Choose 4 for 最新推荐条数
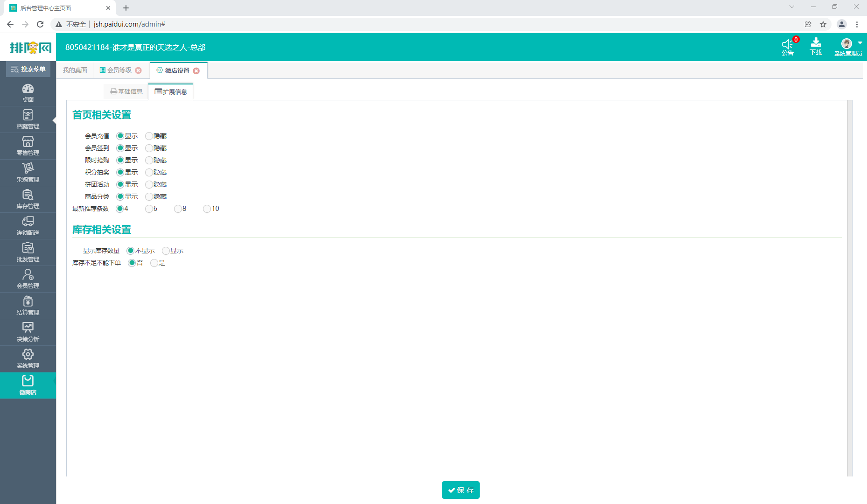Screen dimensions: 867x504 (120, 209)
